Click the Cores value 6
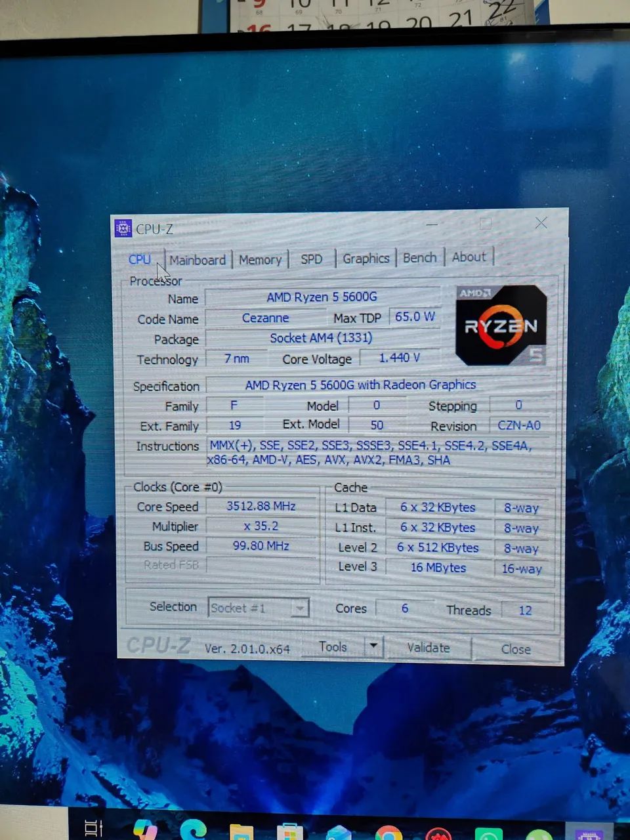The image size is (630, 840). point(405,608)
